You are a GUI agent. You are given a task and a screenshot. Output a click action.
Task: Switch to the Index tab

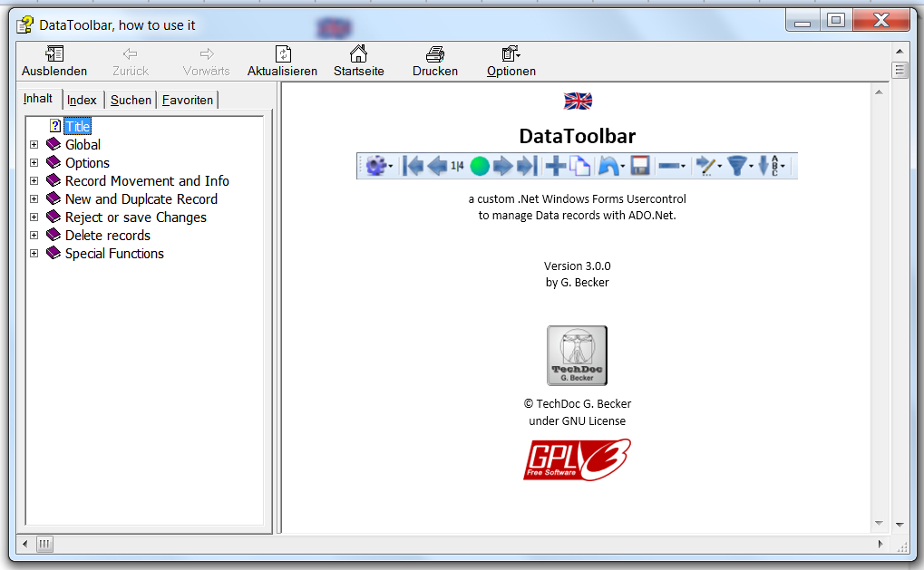pos(82,100)
